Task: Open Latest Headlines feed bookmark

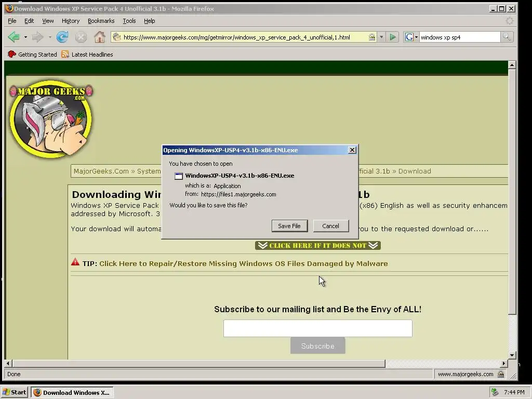Action: pos(87,54)
